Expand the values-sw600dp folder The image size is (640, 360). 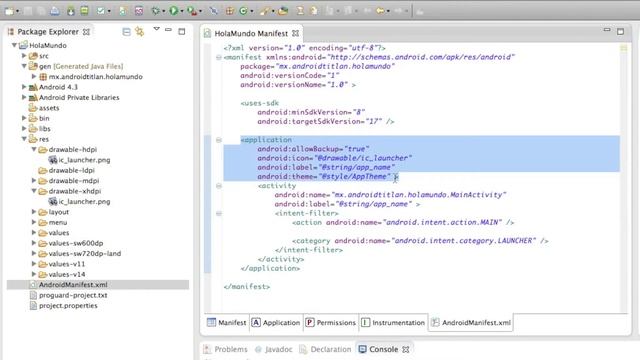pyautogui.click(x=34, y=243)
